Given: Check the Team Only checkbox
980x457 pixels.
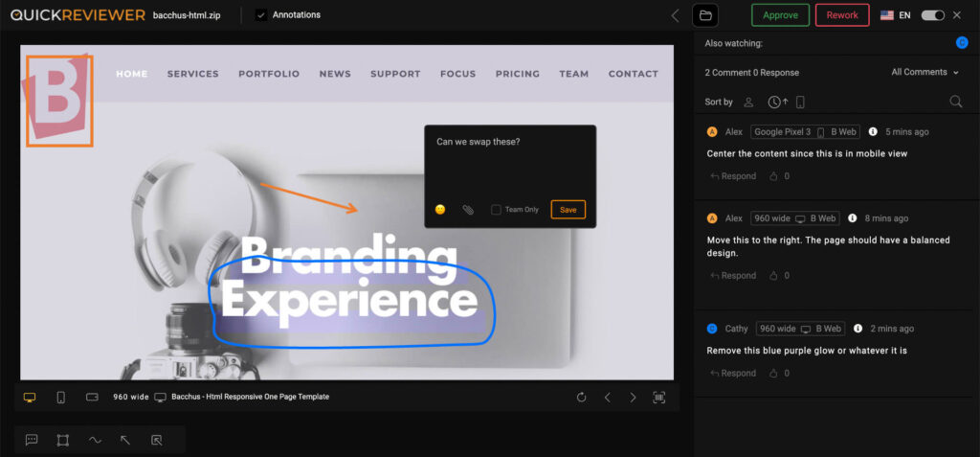Looking at the screenshot, I should click(496, 210).
